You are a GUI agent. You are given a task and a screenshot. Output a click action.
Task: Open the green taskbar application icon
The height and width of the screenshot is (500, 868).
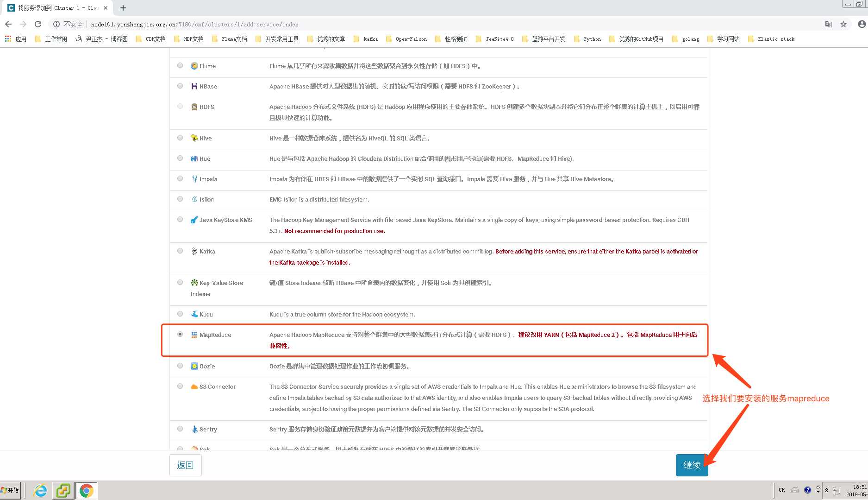tap(63, 490)
